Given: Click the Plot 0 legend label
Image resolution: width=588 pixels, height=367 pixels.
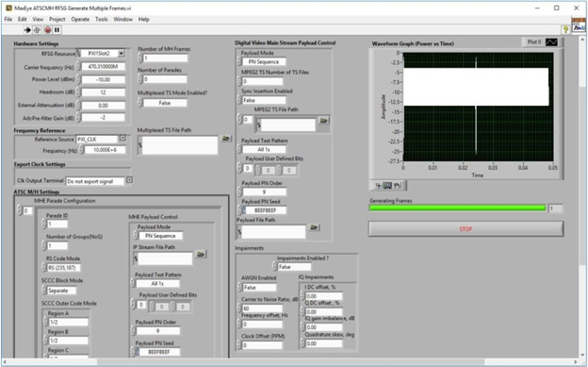Looking at the screenshot, I should coord(534,42).
